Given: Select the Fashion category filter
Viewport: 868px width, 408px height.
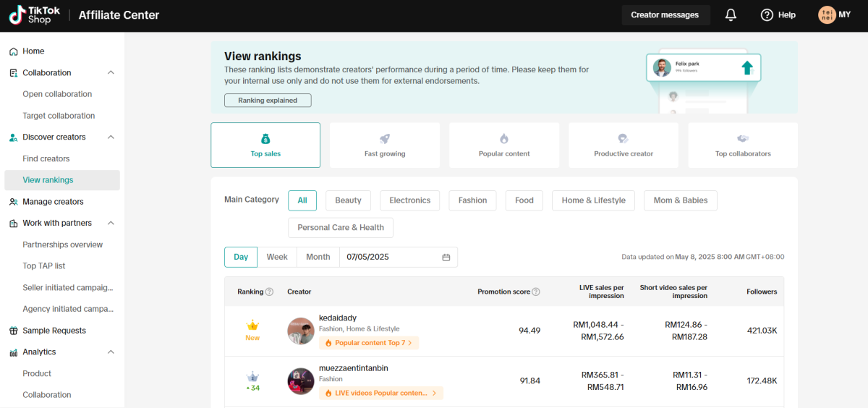Looking at the screenshot, I should pyautogui.click(x=472, y=200).
